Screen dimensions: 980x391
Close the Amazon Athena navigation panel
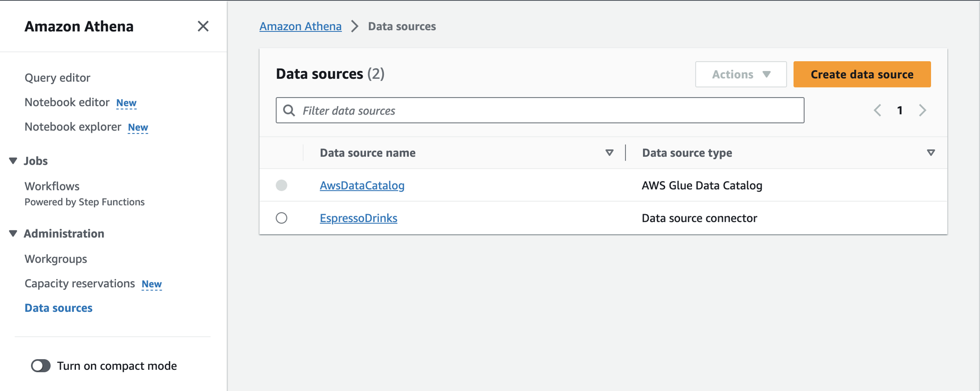point(203,26)
